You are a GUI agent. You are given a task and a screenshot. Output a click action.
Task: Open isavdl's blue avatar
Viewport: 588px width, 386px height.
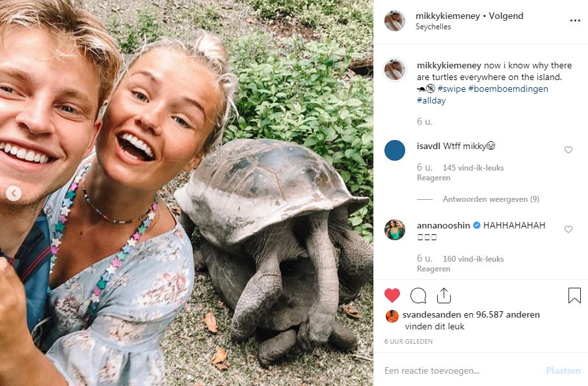395,150
